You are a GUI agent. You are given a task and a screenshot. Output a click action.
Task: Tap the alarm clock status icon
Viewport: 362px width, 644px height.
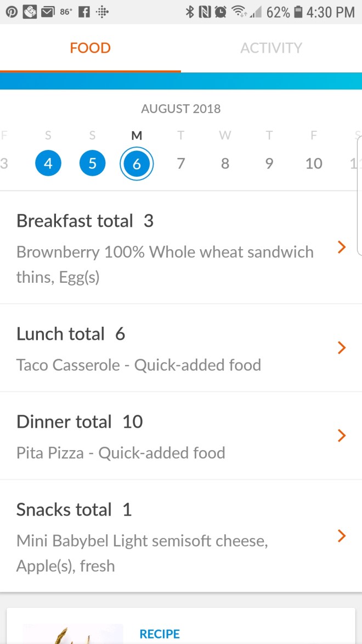pyautogui.click(x=220, y=12)
